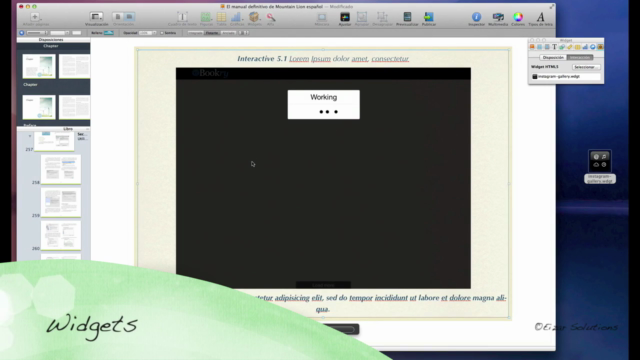The image size is (640, 360).
Task: Click Seleccionar button for Widget HTML5
Action: (x=586, y=67)
